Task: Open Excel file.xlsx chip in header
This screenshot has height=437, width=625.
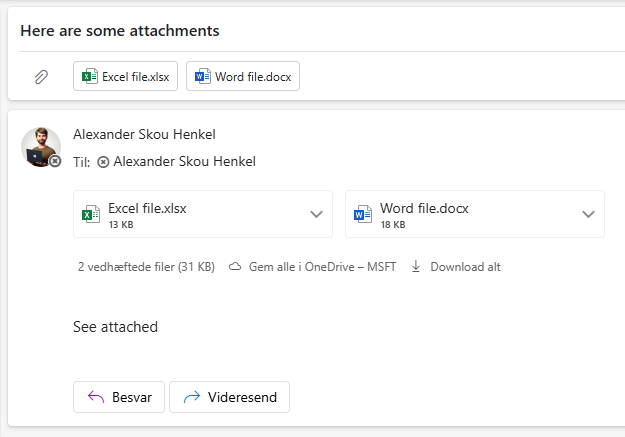Action: coord(125,76)
